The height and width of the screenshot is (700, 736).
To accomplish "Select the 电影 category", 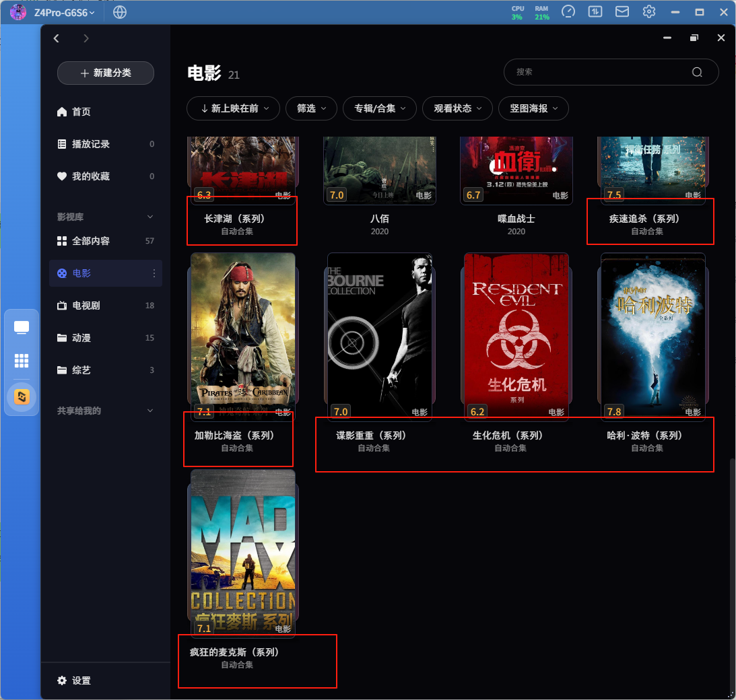I will click(x=106, y=273).
